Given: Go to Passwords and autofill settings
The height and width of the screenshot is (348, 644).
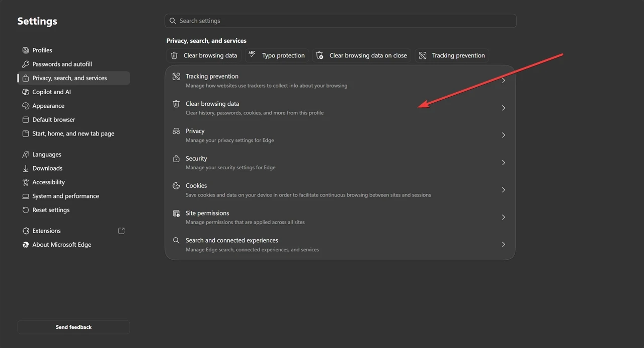Looking at the screenshot, I should (73, 64).
